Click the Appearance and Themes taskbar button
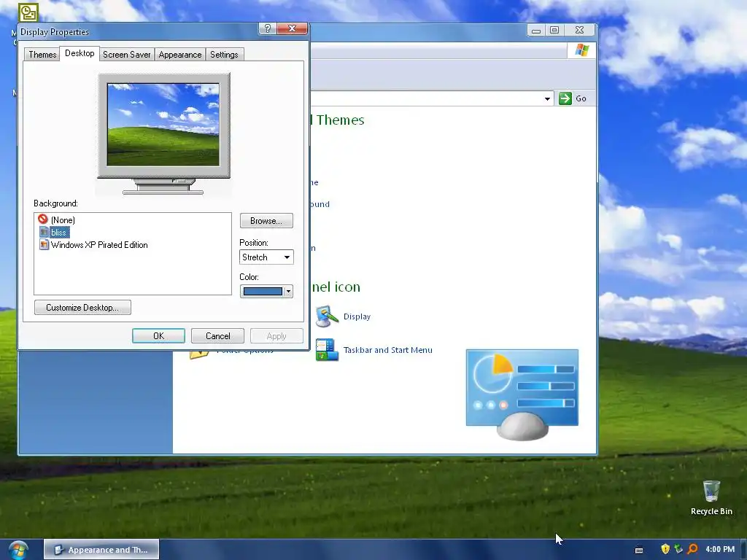Viewport: 747px width, 560px height. [x=101, y=550]
